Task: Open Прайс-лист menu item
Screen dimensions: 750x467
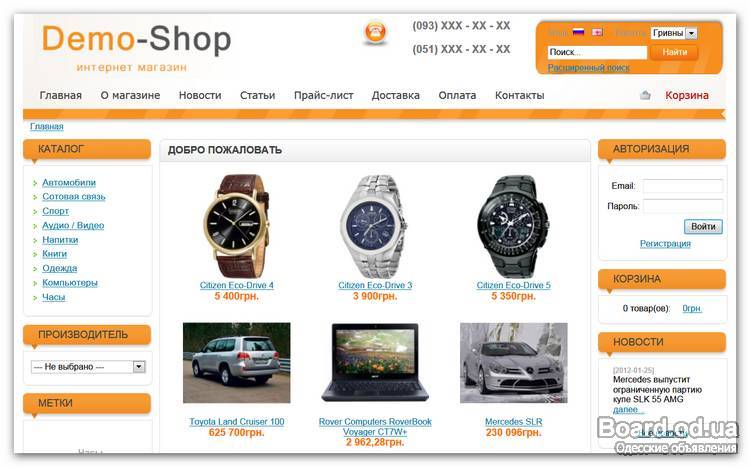Action: coord(323,95)
